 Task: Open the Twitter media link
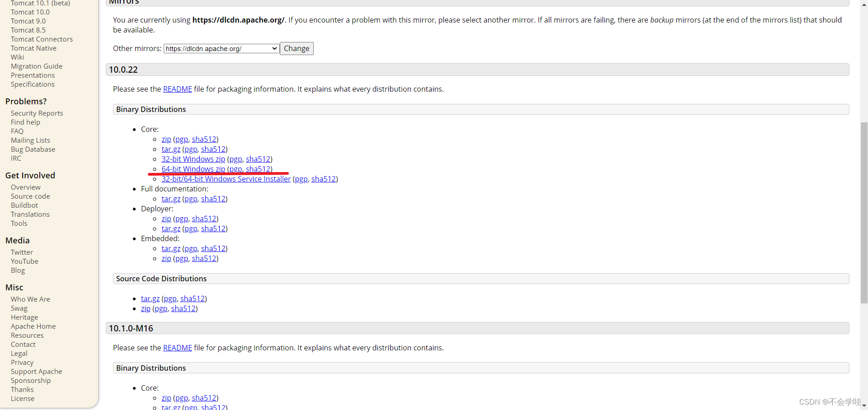[22, 252]
